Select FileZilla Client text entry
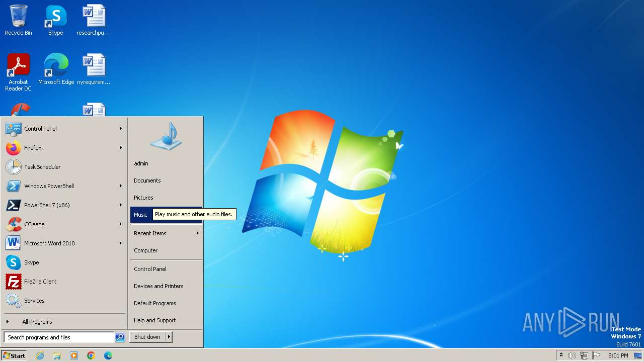This screenshot has height=362, width=644. [40, 282]
